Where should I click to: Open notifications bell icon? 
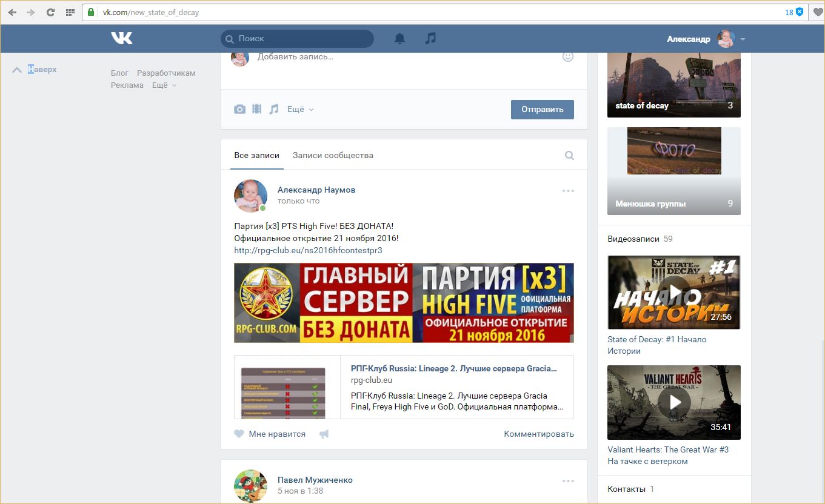pyautogui.click(x=399, y=39)
